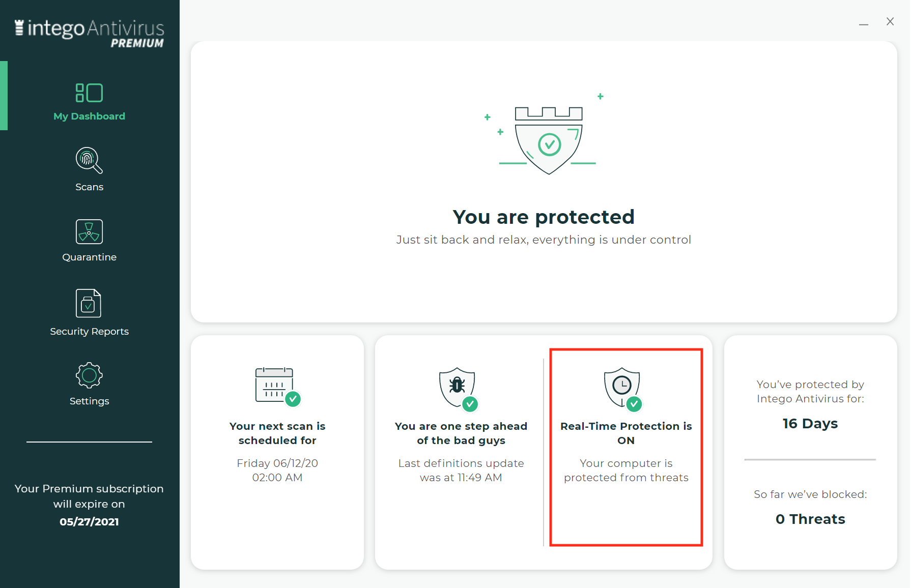Screen dimensions: 911x588
Task: Open the Quarantine biohazard icon
Action: click(x=89, y=231)
